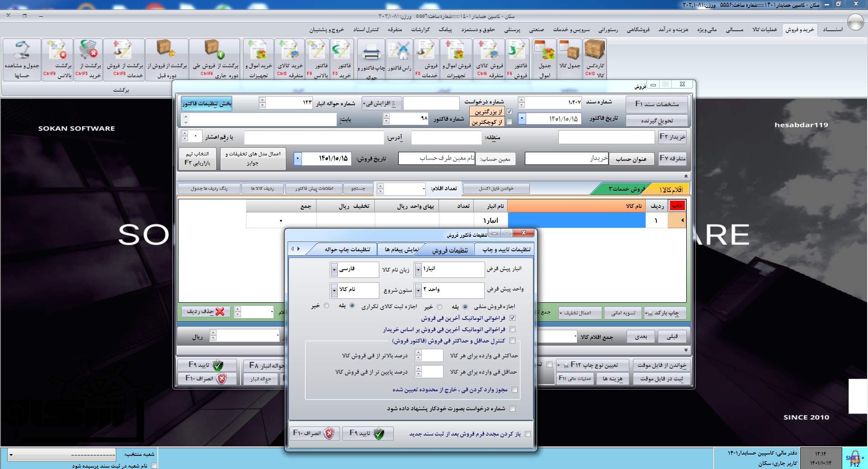Select 'خیر' for allow negative sales (اجازه فروش منفی)

pyautogui.click(x=439, y=307)
